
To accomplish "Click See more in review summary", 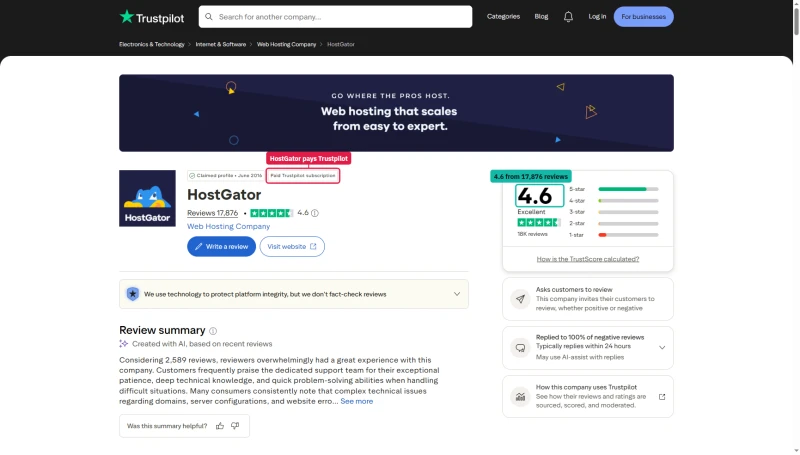I will point(357,402).
